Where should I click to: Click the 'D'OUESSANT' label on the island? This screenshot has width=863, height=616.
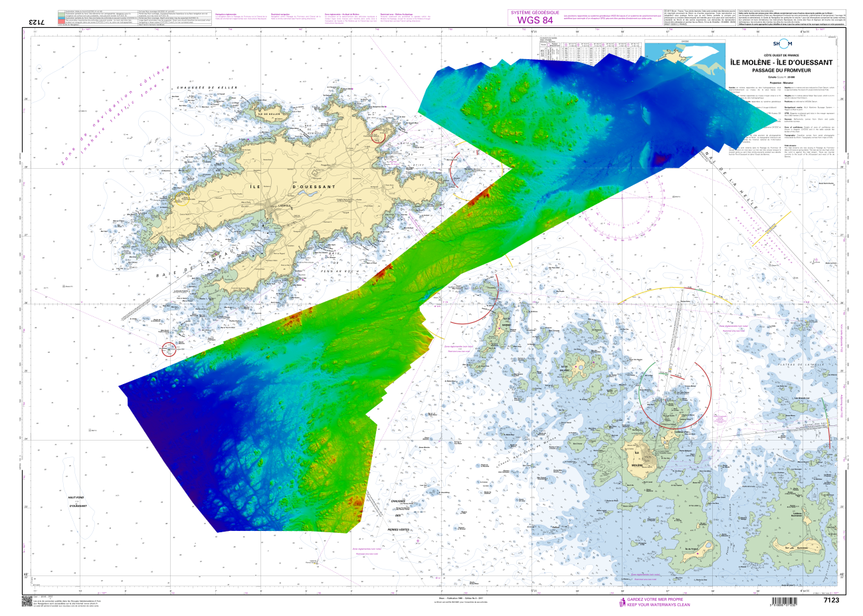(314, 187)
